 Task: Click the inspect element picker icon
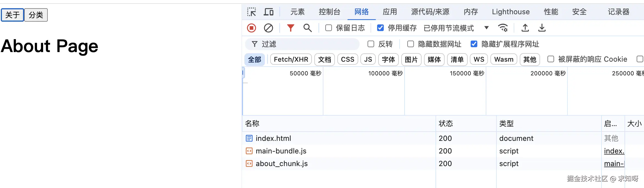[x=251, y=12]
